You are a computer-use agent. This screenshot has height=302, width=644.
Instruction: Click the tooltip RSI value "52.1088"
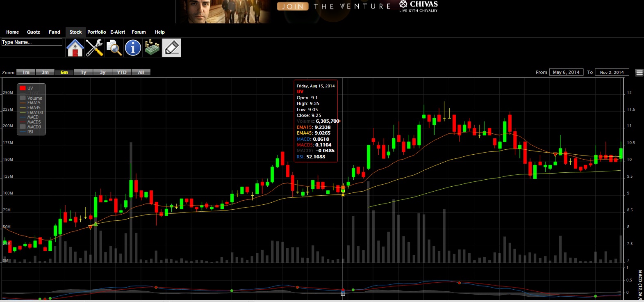316,157
